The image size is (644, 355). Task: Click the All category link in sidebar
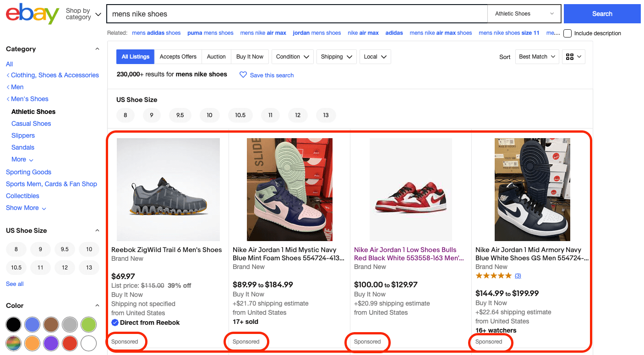coord(9,64)
